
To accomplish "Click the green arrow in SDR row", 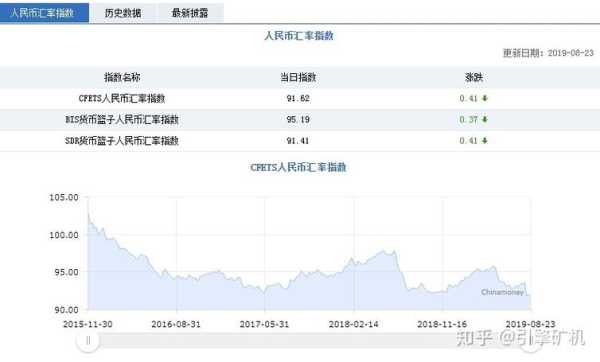I will [x=484, y=140].
